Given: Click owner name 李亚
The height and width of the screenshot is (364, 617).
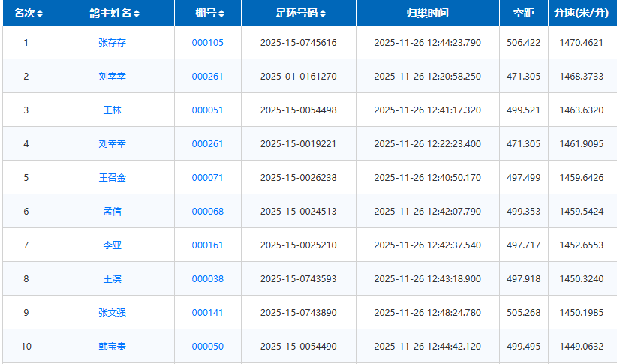Looking at the screenshot, I should pos(112,245).
